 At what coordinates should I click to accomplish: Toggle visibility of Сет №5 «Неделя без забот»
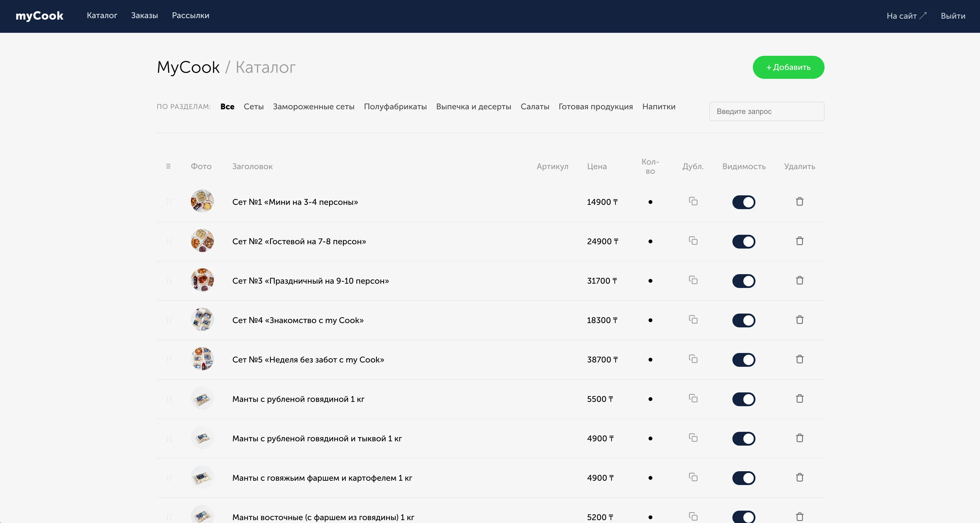[744, 360]
